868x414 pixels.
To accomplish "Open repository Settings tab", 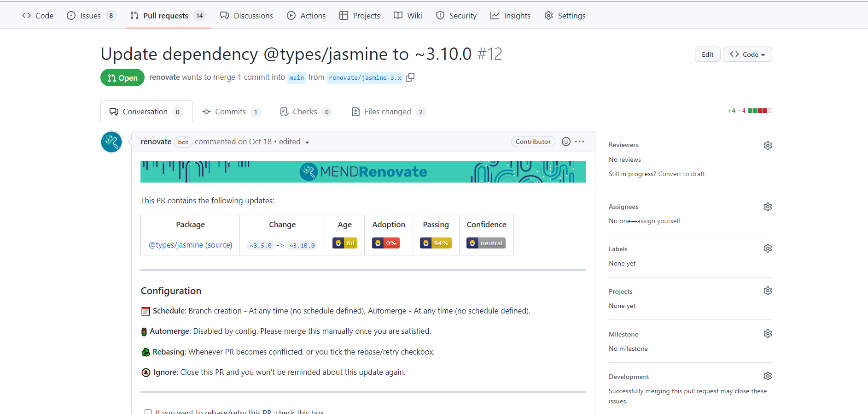I will [x=565, y=16].
